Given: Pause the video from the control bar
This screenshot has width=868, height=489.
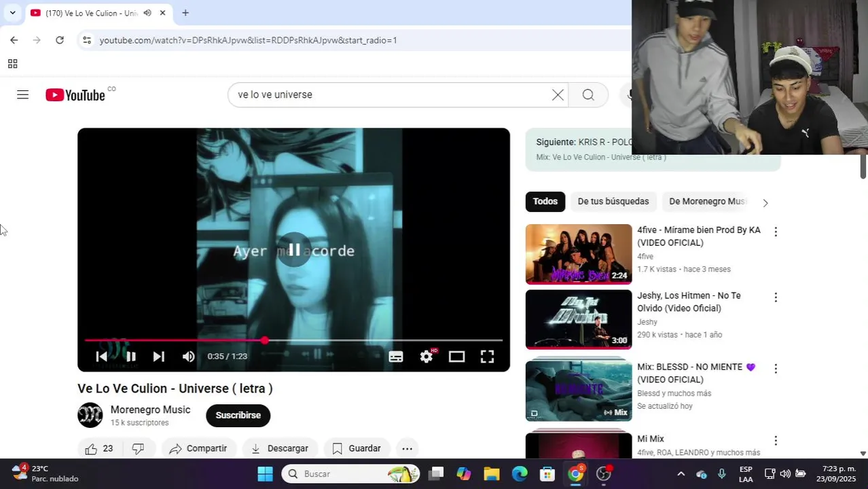Looking at the screenshot, I should [x=130, y=357].
